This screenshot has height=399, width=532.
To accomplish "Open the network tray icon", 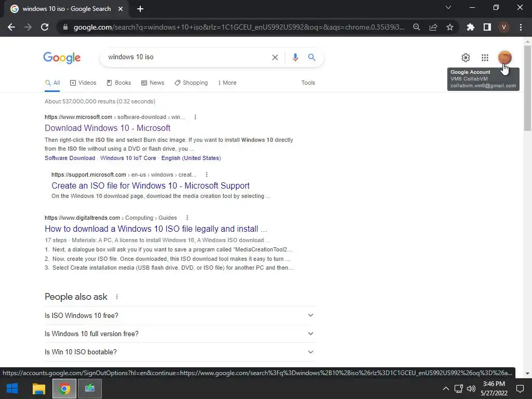I will [x=459, y=389].
